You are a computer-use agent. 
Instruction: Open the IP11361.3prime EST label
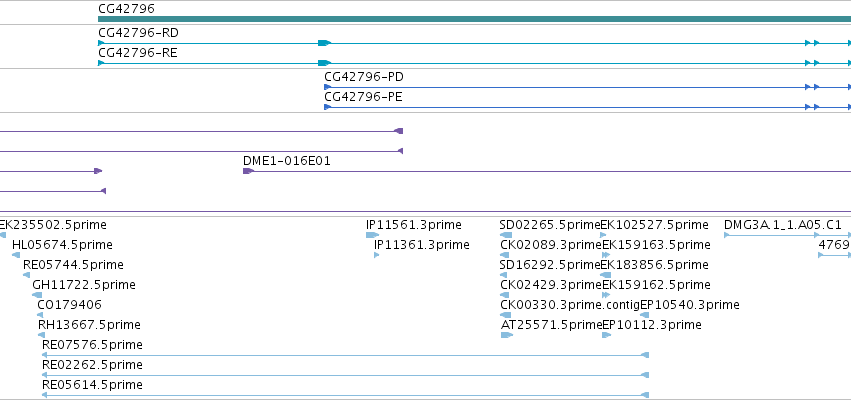(x=421, y=245)
